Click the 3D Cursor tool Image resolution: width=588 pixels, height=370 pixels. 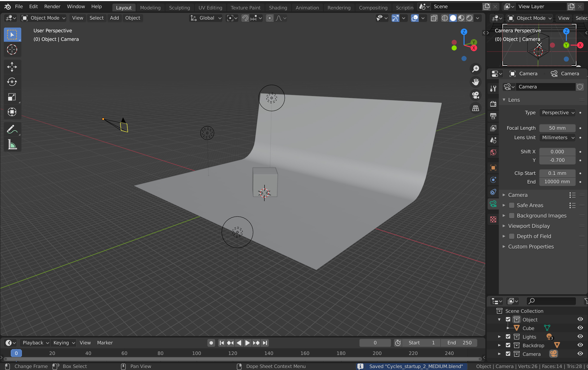pos(12,50)
